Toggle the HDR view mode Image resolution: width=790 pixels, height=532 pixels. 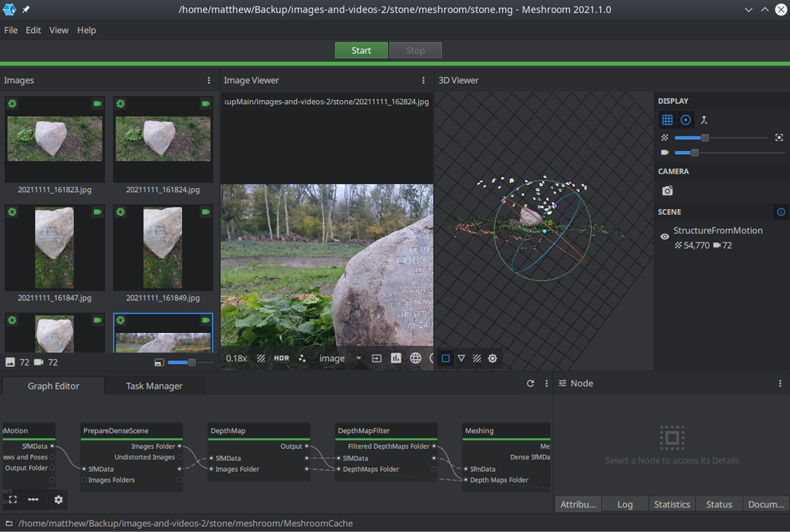(282, 359)
